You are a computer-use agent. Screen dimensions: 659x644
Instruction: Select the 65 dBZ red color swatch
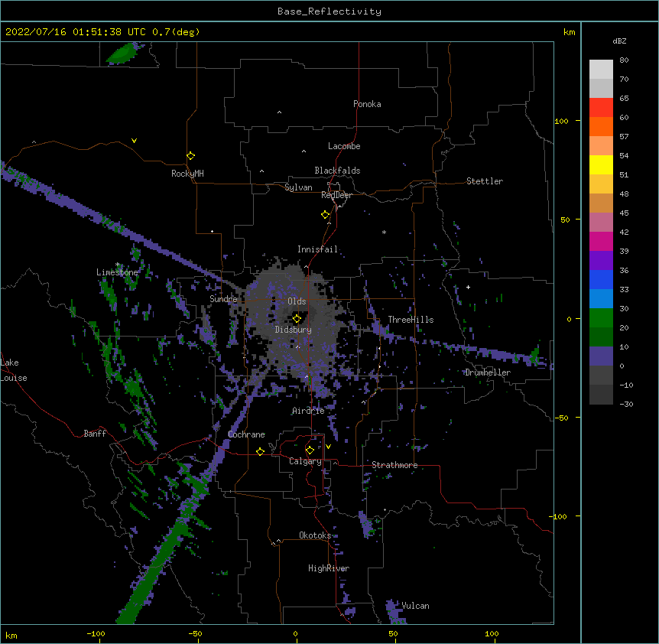click(601, 107)
